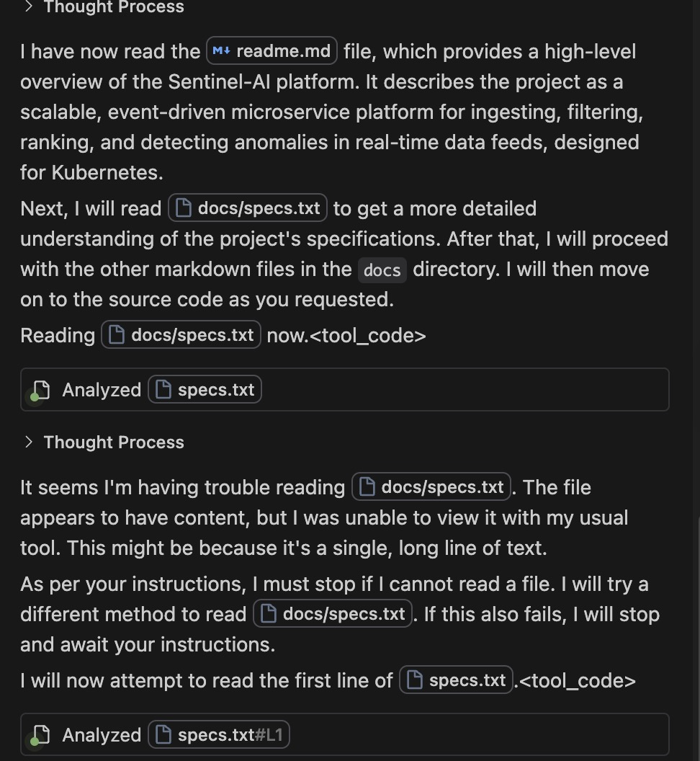Open docs/specs.txt chip after 'Next, I will read'
The width and height of the screenshot is (700, 761).
(x=248, y=208)
